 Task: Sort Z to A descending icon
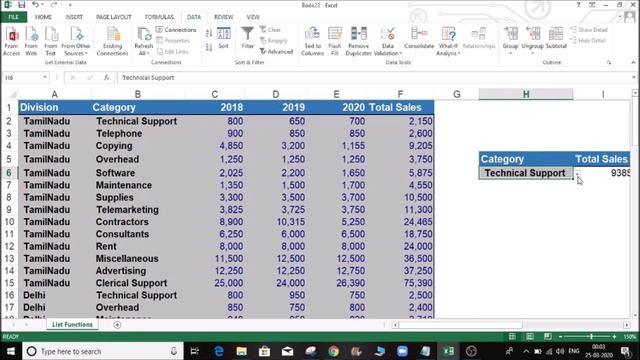coord(209,47)
